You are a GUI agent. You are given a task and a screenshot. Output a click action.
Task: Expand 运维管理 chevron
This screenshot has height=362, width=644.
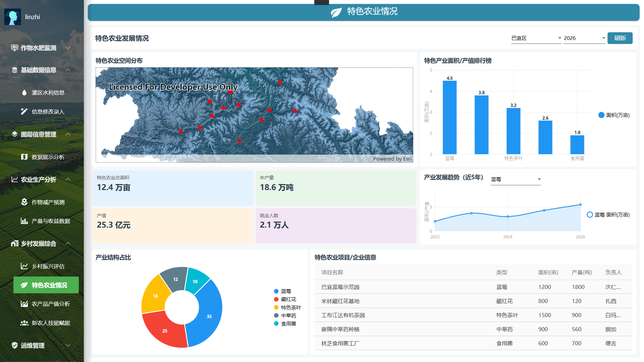pyautogui.click(x=68, y=345)
